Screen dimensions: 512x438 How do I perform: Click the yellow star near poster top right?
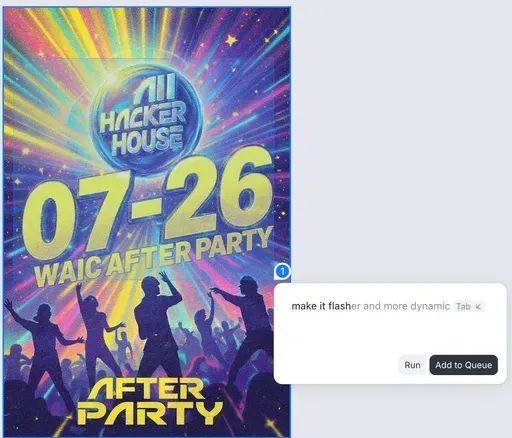pyautogui.click(x=231, y=40)
